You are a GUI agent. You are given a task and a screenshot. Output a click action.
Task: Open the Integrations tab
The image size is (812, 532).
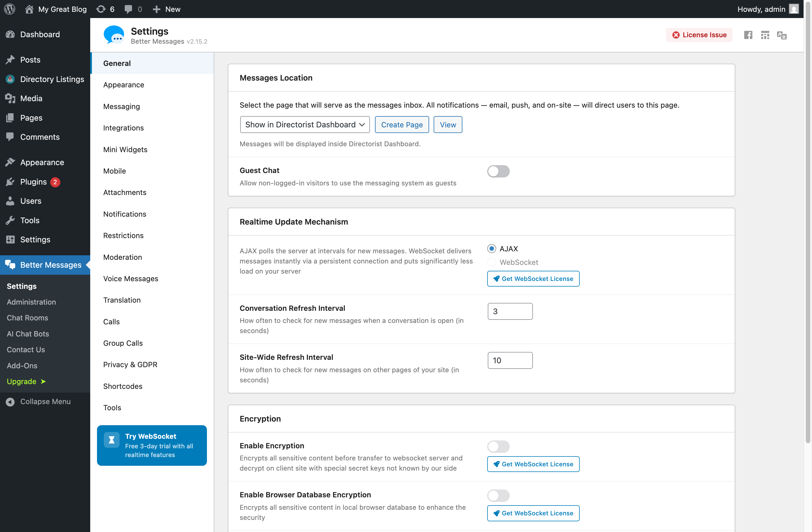point(152,128)
